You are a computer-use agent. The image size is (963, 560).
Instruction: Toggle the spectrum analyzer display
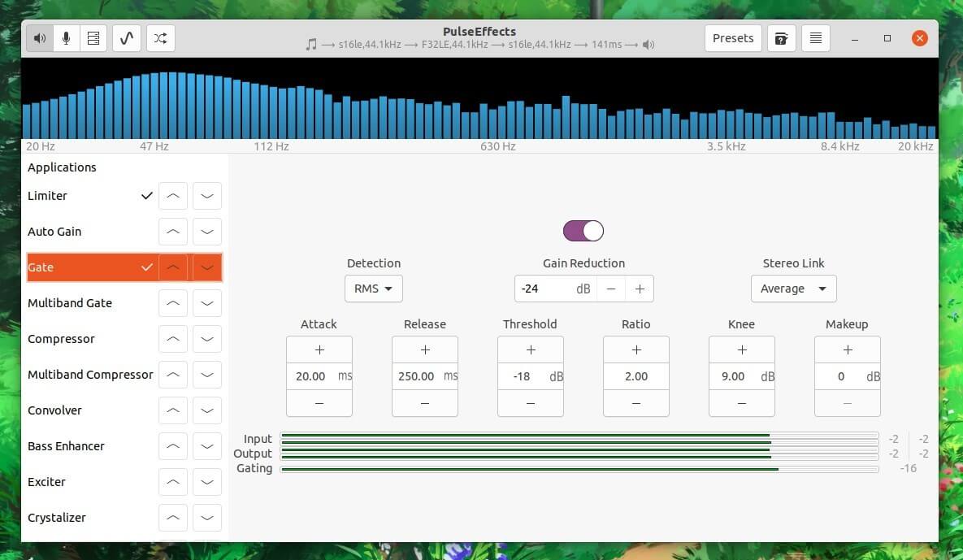point(127,37)
